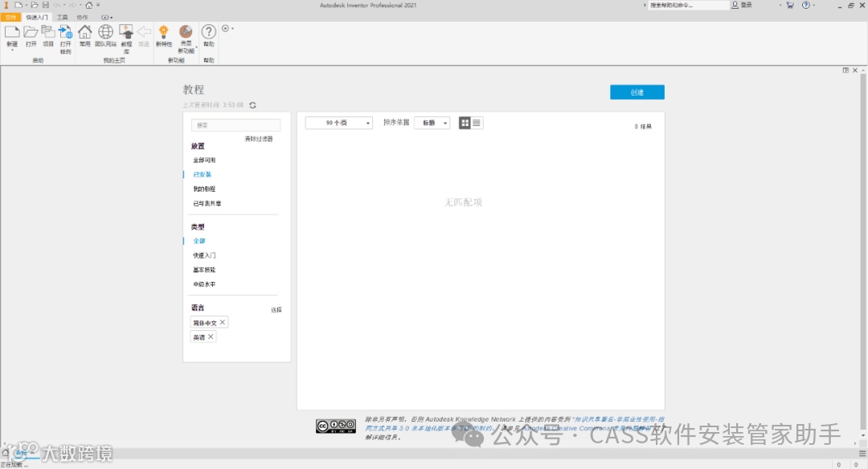Click the 选择 language select link
Viewport: 868px width, 469px height.
[x=276, y=310]
